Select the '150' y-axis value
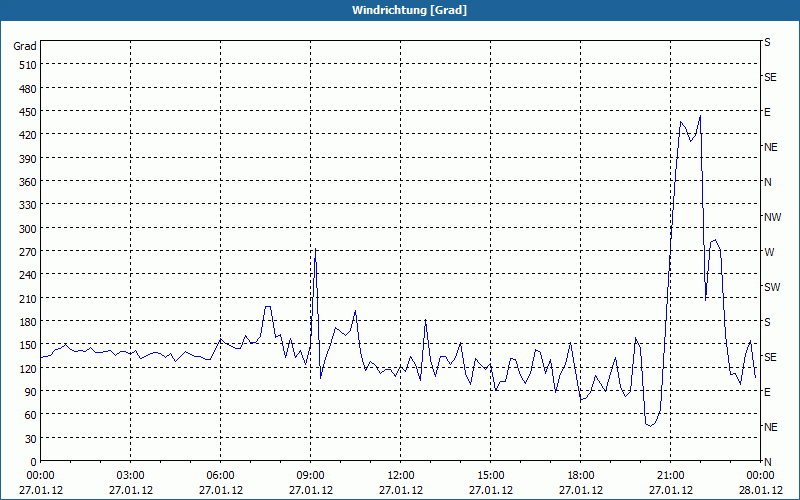Viewport: 800px width, 500px height. 28,345
